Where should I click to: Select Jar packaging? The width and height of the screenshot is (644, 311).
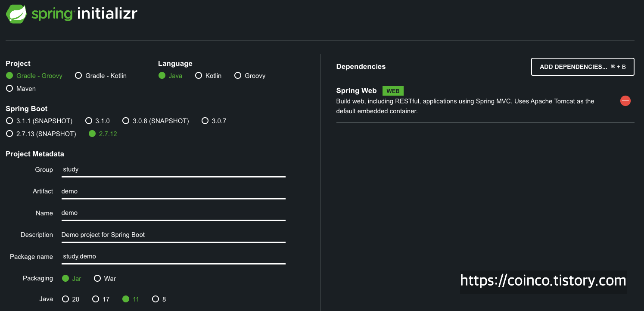(72, 278)
